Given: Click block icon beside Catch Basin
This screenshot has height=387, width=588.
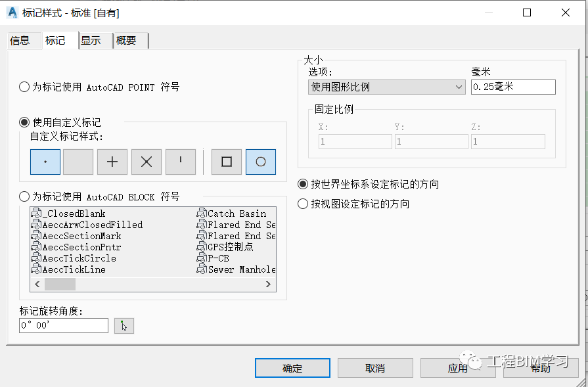Looking at the screenshot, I should pos(202,214).
